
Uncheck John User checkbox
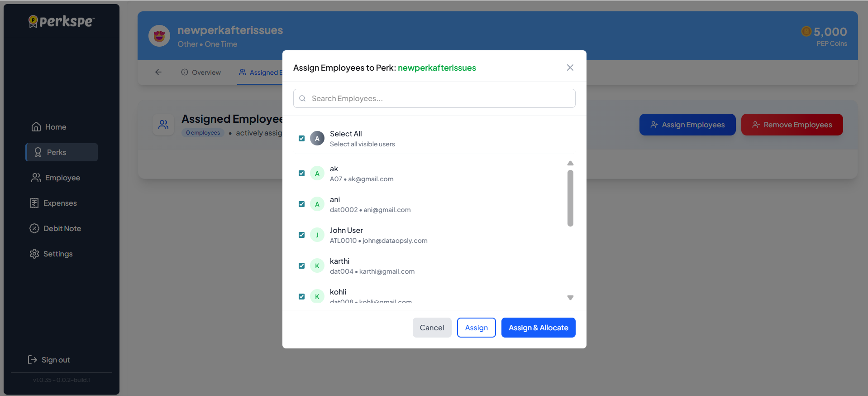tap(301, 235)
